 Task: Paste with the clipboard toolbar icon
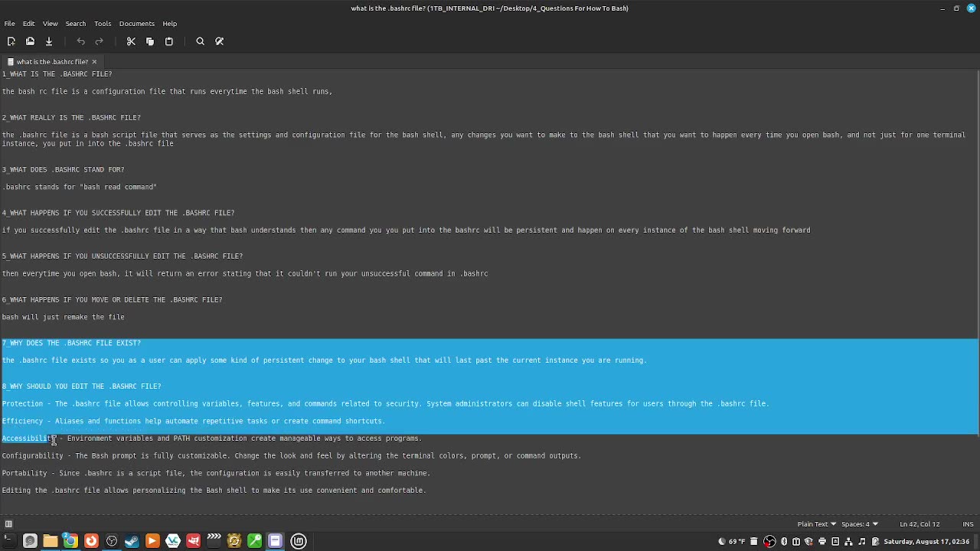(169, 41)
